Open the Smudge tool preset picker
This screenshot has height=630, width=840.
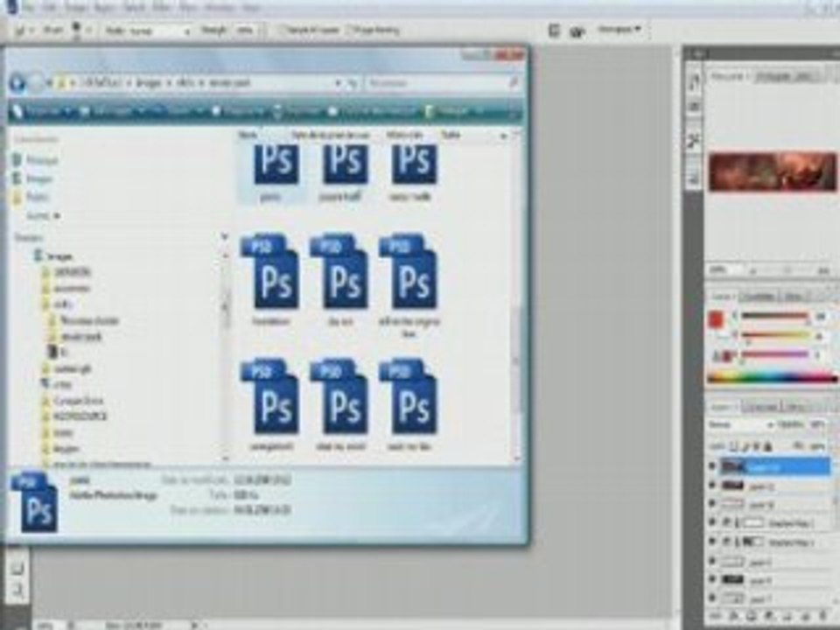pos(25,30)
